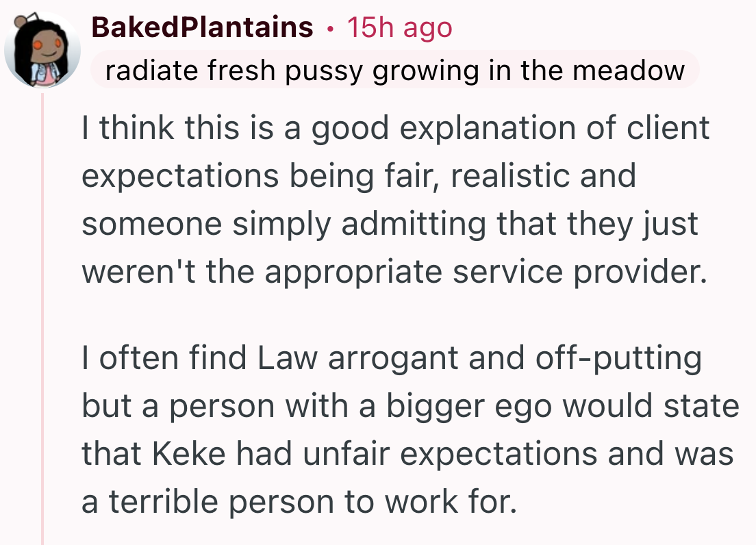This screenshot has height=545, width=756.
Task: Collapse the comment via the pink thread line
Action: [42, 319]
